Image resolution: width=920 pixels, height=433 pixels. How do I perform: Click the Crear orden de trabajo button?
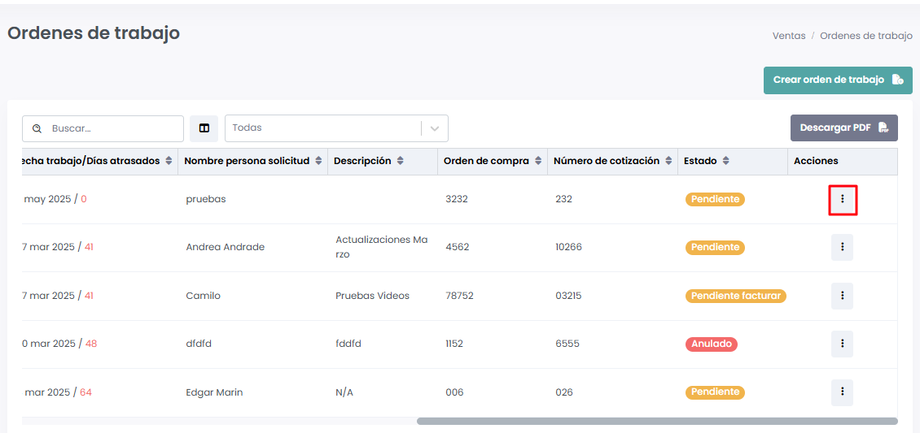[x=838, y=80]
